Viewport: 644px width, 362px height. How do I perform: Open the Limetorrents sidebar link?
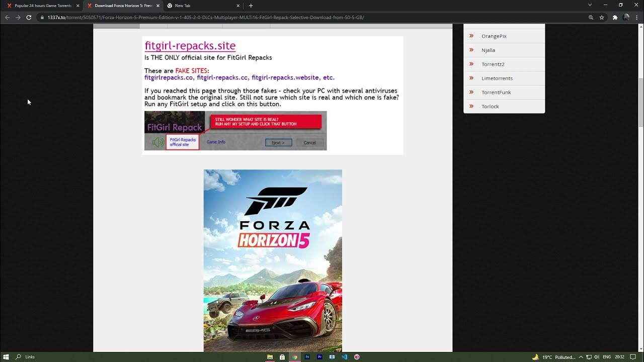tap(497, 78)
